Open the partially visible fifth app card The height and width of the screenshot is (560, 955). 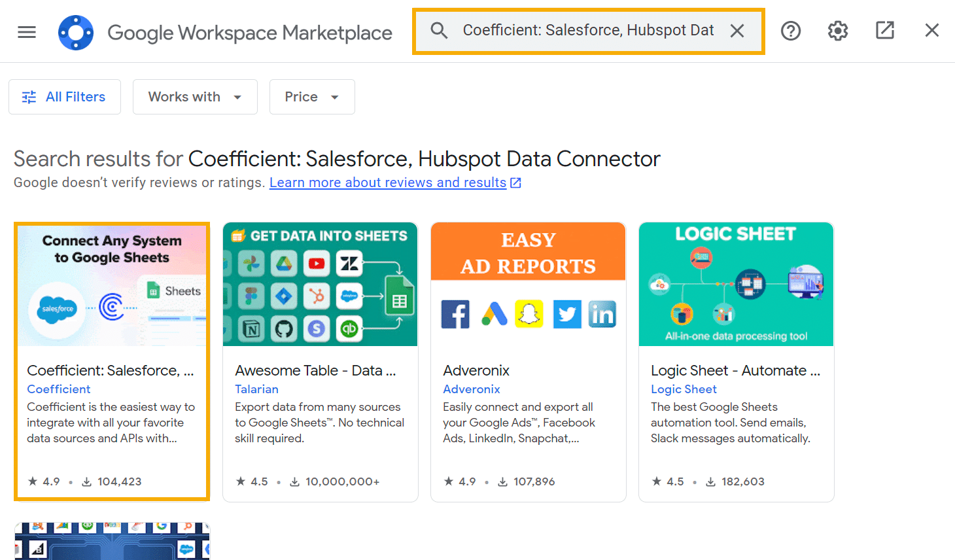112,541
